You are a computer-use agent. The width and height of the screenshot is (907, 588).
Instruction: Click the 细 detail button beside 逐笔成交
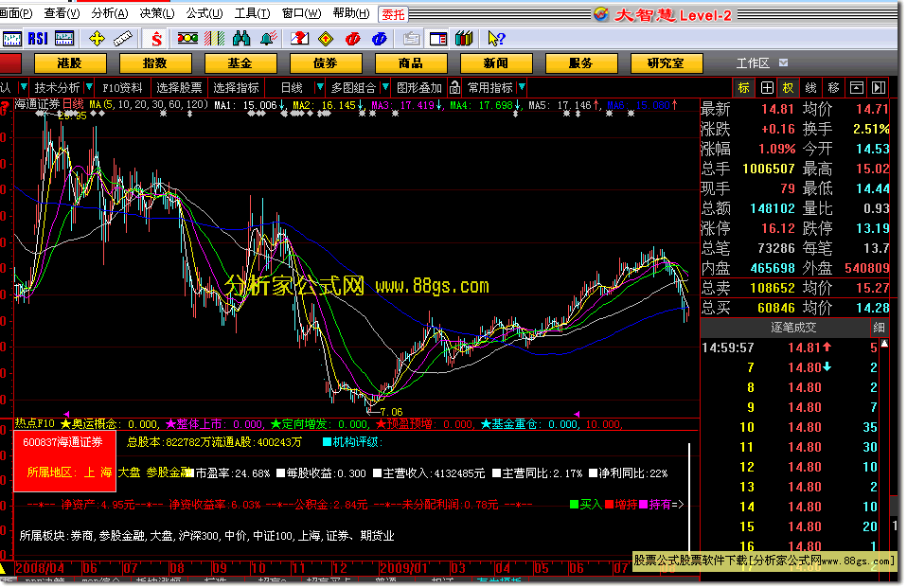tap(879, 327)
